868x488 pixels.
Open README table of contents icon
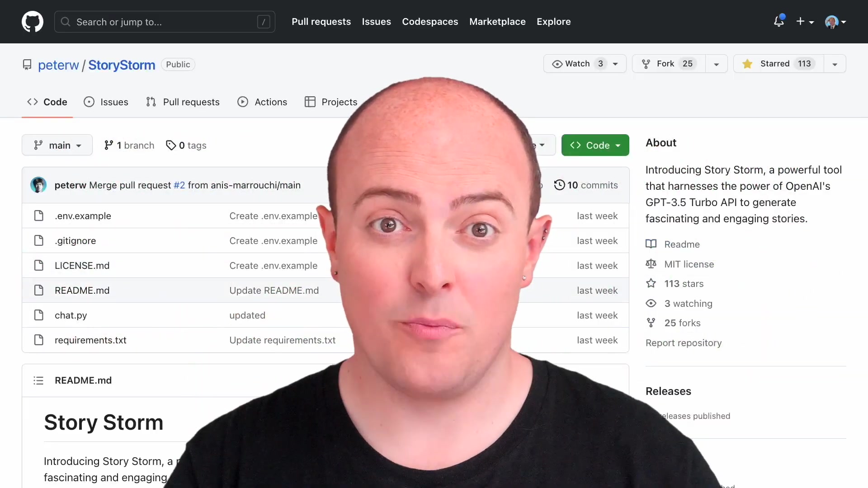tap(38, 380)
